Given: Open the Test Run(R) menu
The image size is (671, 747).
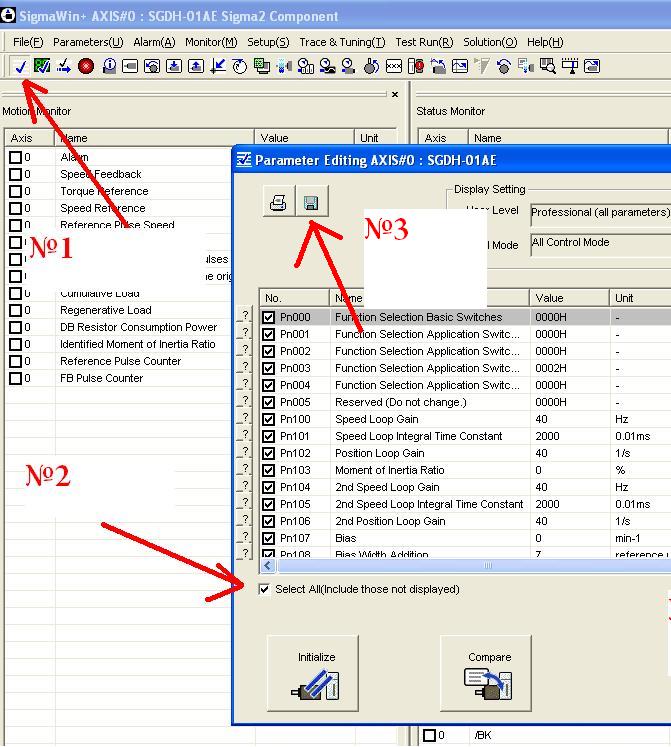Looking at the screenshot, I should pos(424,42).
